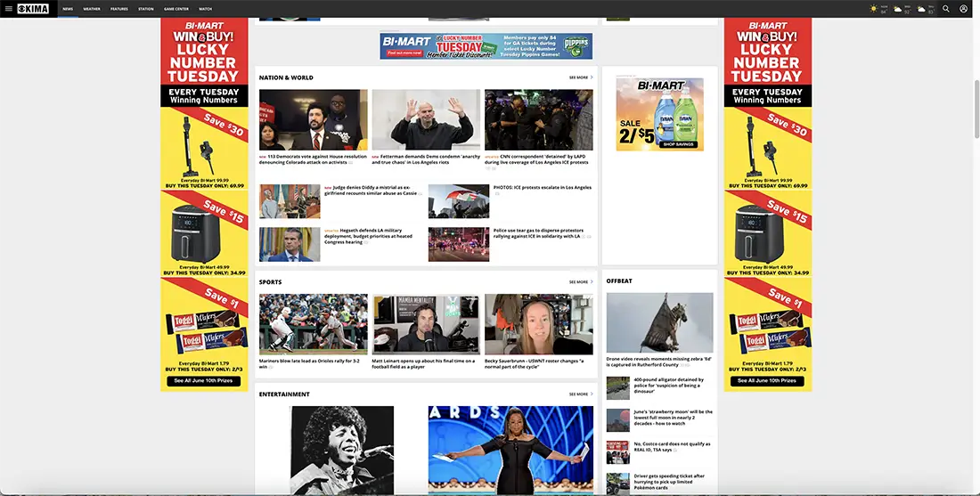Viewport: 980px width, 496px height.
Task: Open PHOTOS: ICE protests escalate headline
Action: click(x=542, y=187)
